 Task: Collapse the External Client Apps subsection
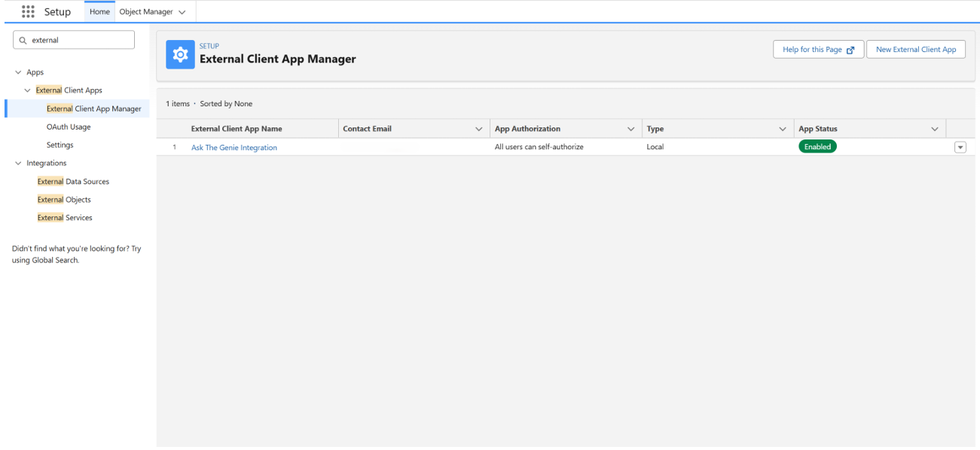[x=28, y=90]
